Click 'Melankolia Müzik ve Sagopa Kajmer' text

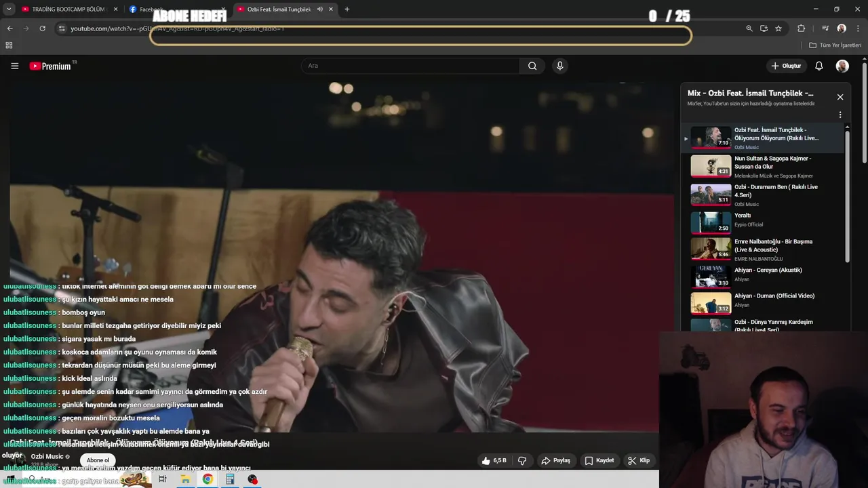pos(774,176)
